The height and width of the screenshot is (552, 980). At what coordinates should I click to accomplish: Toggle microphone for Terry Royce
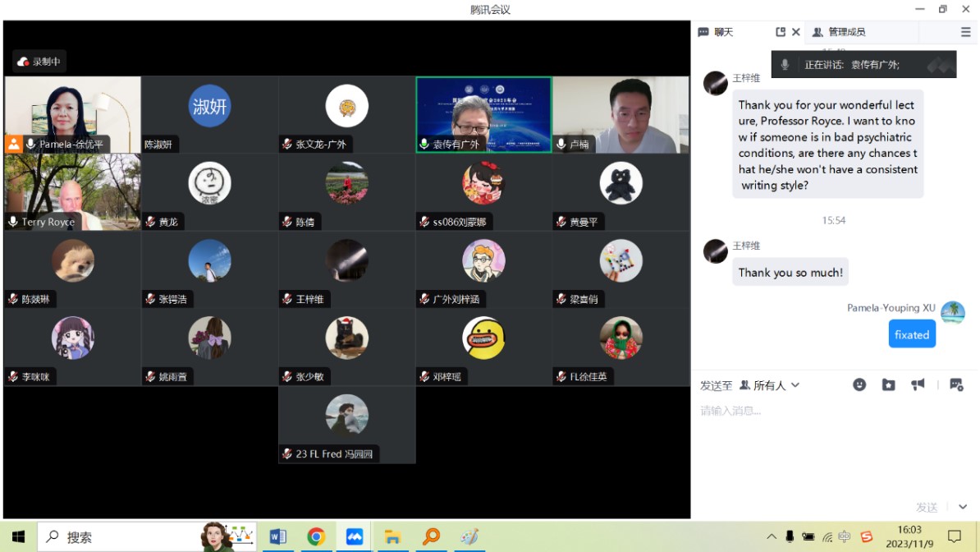pos(13,222)
